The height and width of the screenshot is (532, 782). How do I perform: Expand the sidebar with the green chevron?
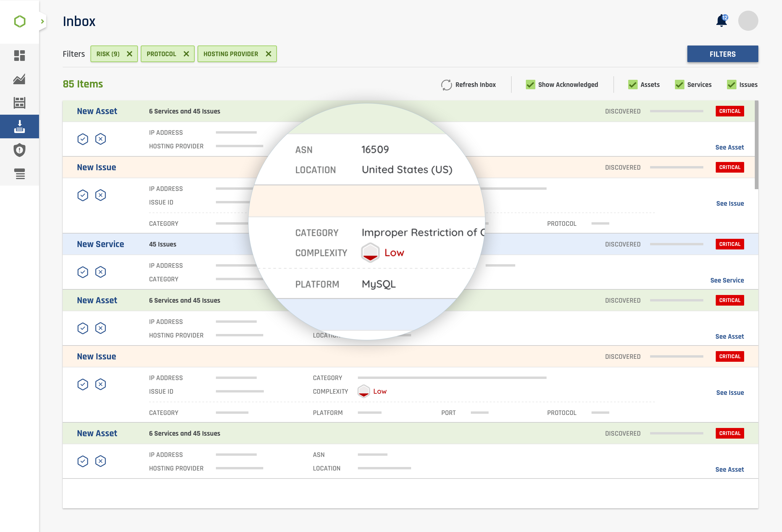[42, 22]
